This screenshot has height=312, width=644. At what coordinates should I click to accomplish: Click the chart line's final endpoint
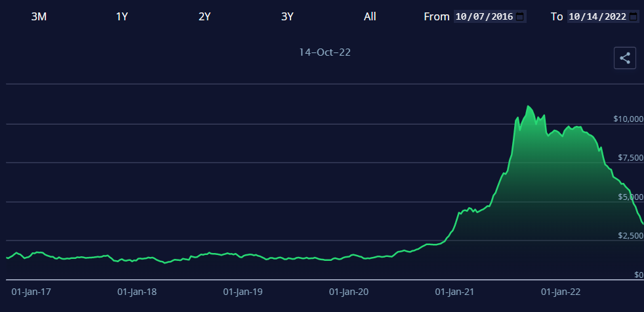coord(643,224)
